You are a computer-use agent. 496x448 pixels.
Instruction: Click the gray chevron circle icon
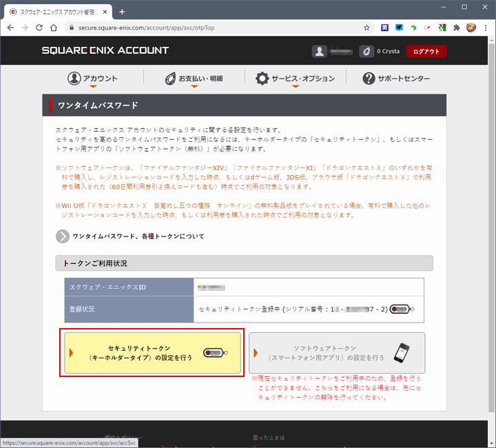(x=63, y=236)
